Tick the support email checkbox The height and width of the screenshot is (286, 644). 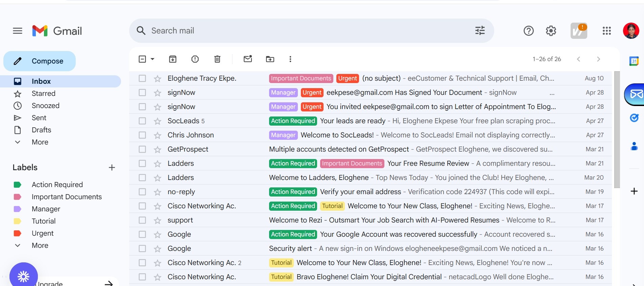click(x=142, y=220)
